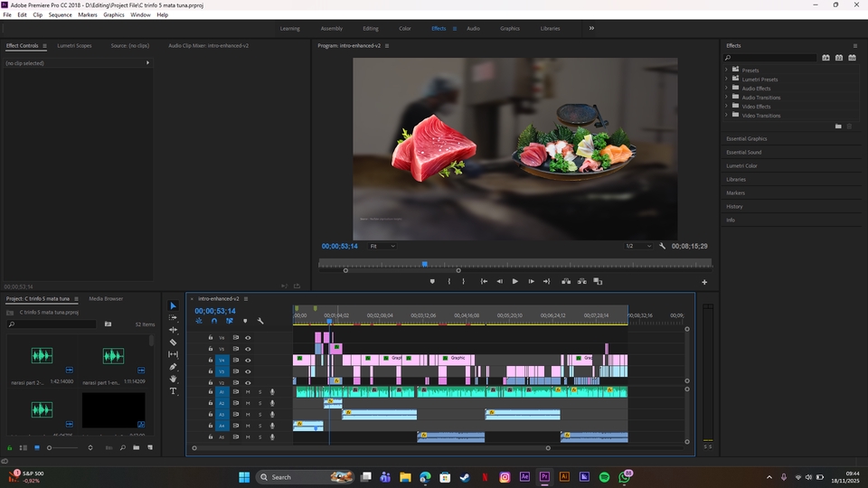The image size is (868, 488).
Task: Mute audio track A1
Action: (248, 392)
